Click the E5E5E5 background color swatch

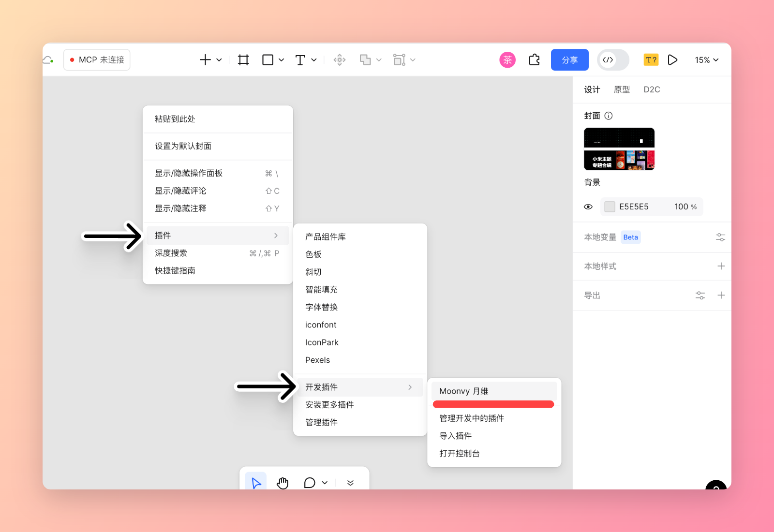pos(610,207)
